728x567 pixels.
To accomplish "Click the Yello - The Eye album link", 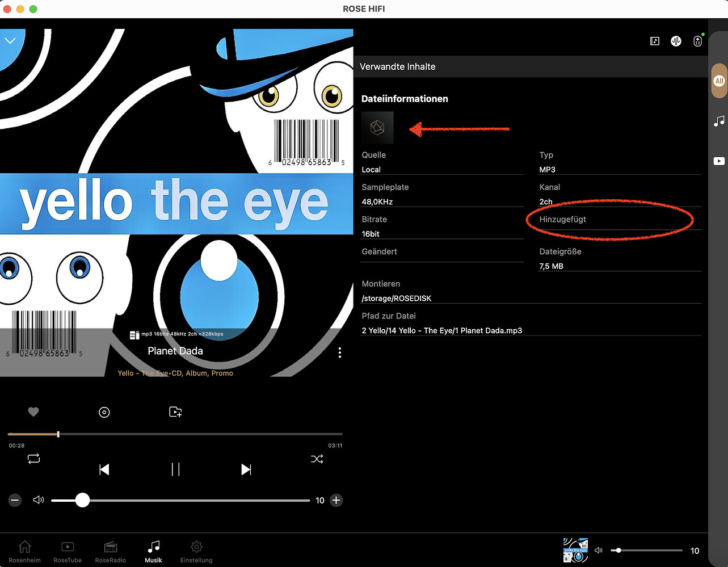I will tap(175, 373).
